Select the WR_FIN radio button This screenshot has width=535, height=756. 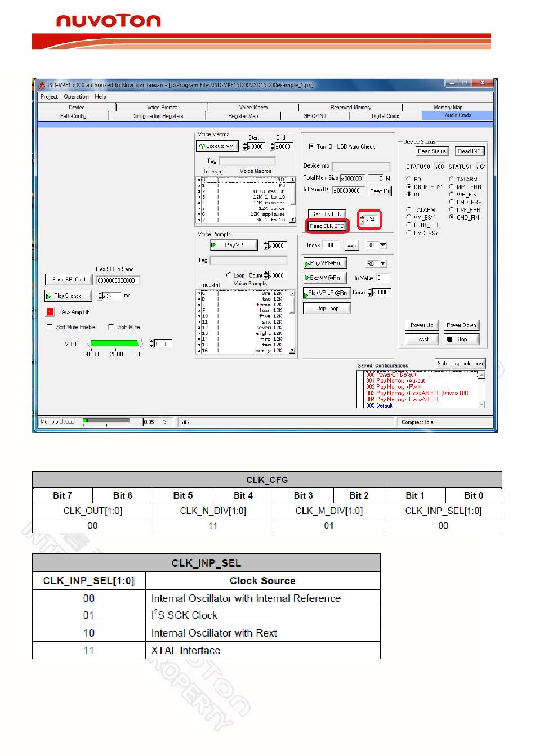[x=451, y=195]
